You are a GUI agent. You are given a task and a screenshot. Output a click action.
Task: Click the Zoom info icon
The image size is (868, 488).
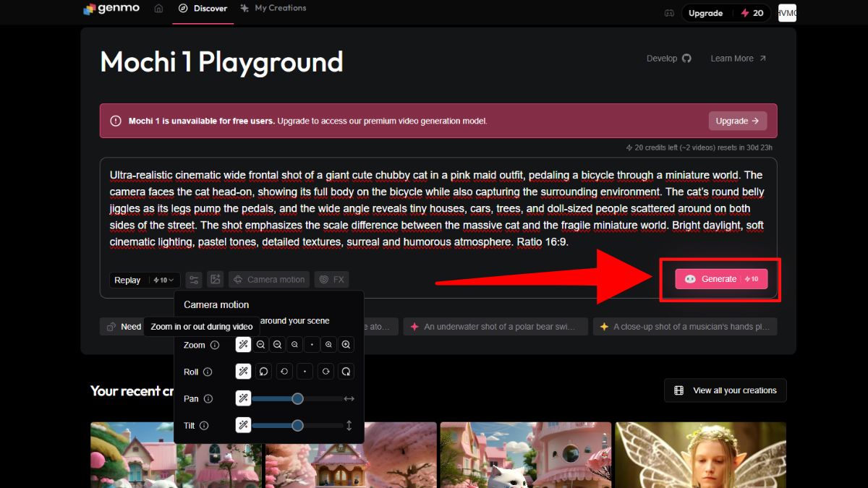pos(215,346)
